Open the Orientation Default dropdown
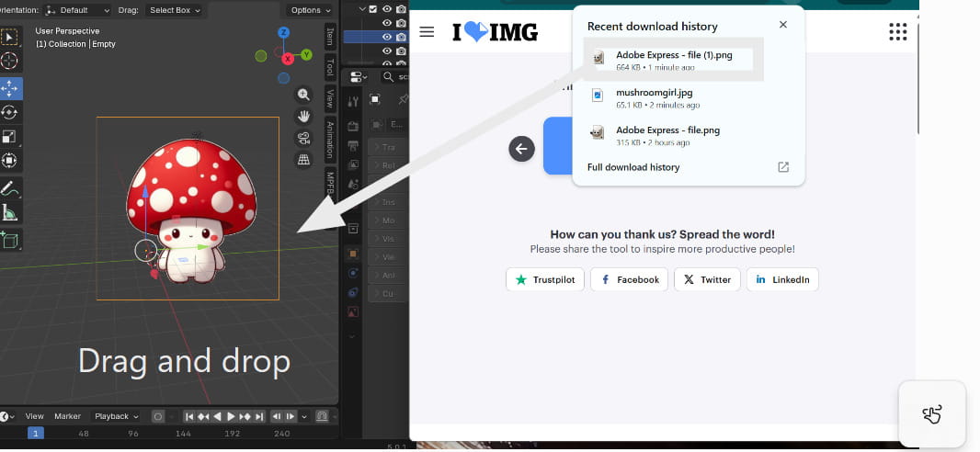The width and height of the screenshot is (980, 452). pos(77,10)
